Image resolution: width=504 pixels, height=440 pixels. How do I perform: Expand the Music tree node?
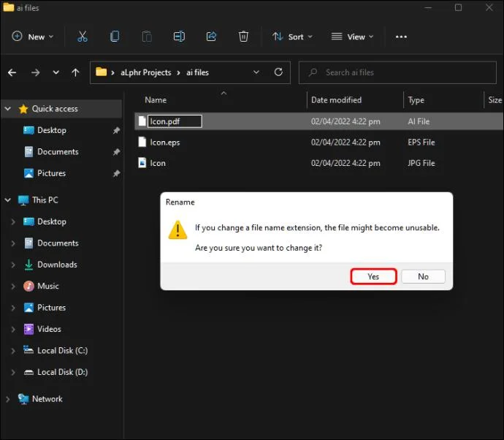point(13,287)
